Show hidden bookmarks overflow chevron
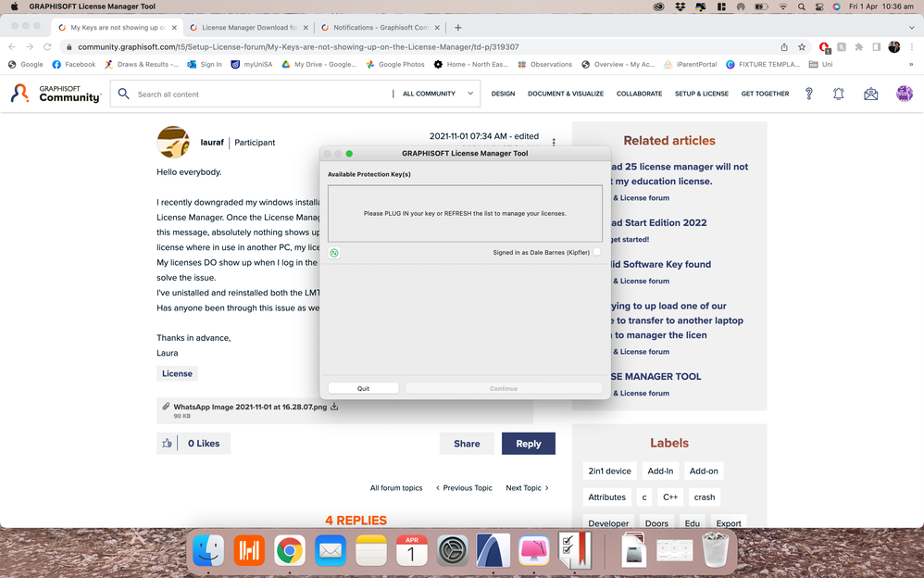The image size is (924, 578). [x=912, y=64]
